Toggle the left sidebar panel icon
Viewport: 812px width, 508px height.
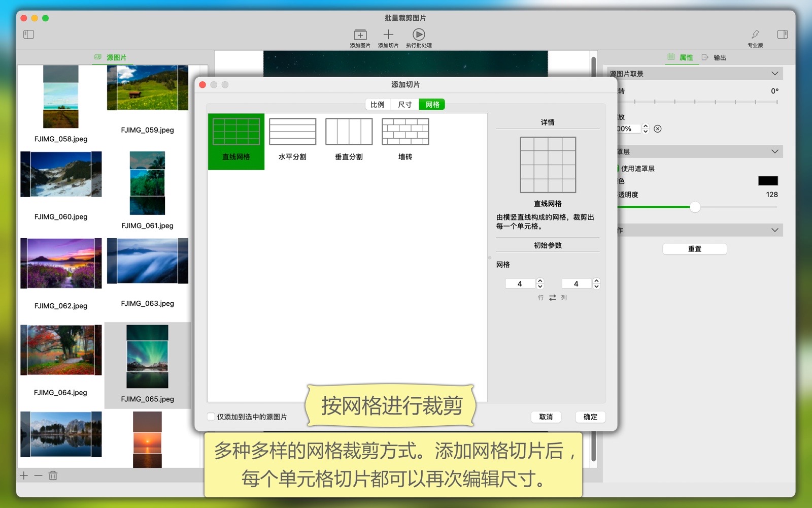click(x=29, y=35)
